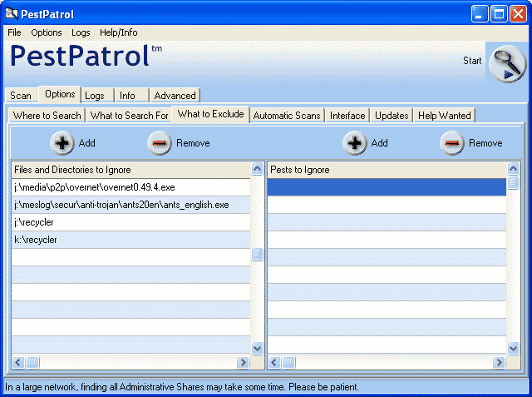
Task: Click the plus icon for Pests to Ignore
Action: (355, 143)
